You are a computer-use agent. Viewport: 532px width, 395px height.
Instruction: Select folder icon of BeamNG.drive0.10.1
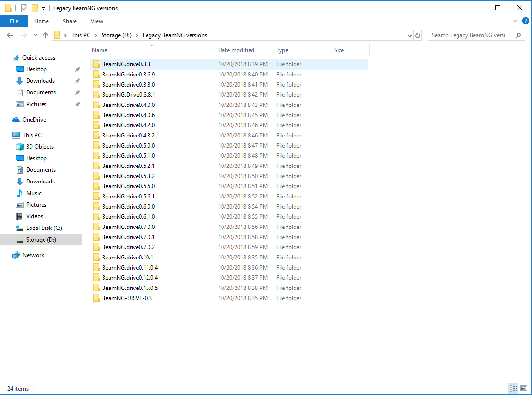96,258
